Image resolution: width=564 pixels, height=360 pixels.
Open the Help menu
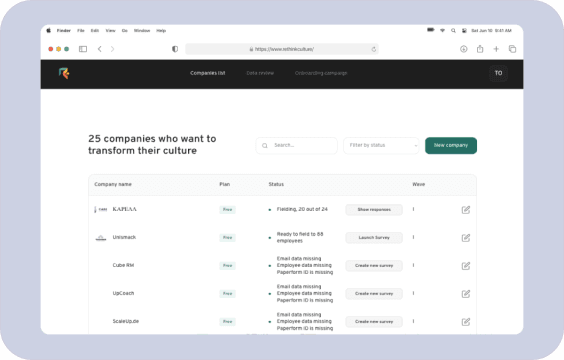point(161,31)
